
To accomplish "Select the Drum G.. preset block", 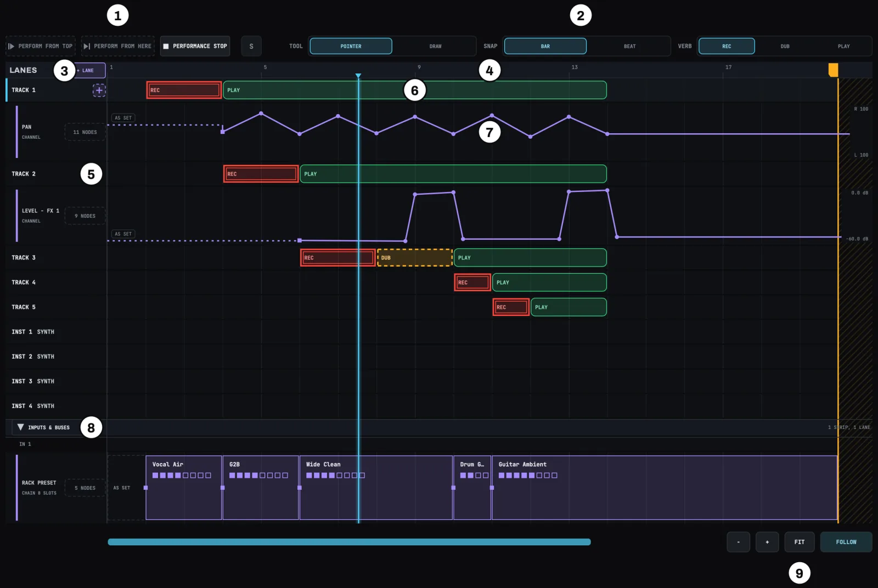I will (472, 488).
